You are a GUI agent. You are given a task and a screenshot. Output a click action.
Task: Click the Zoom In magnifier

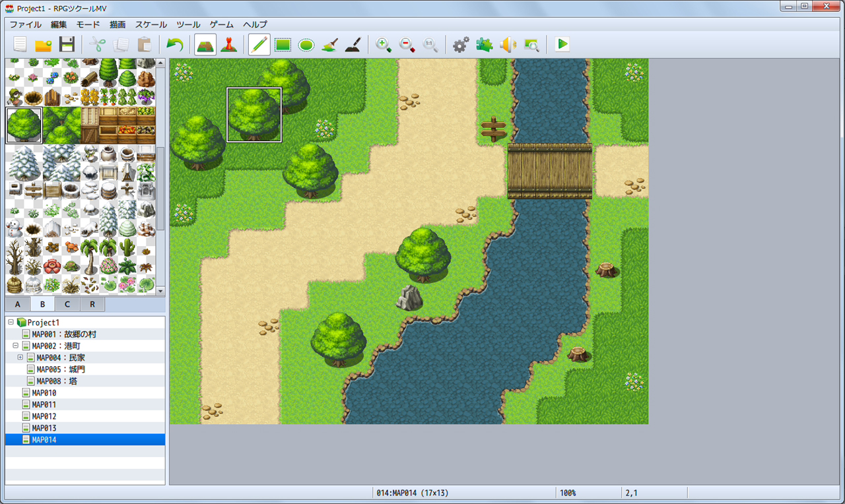[384, 44]
